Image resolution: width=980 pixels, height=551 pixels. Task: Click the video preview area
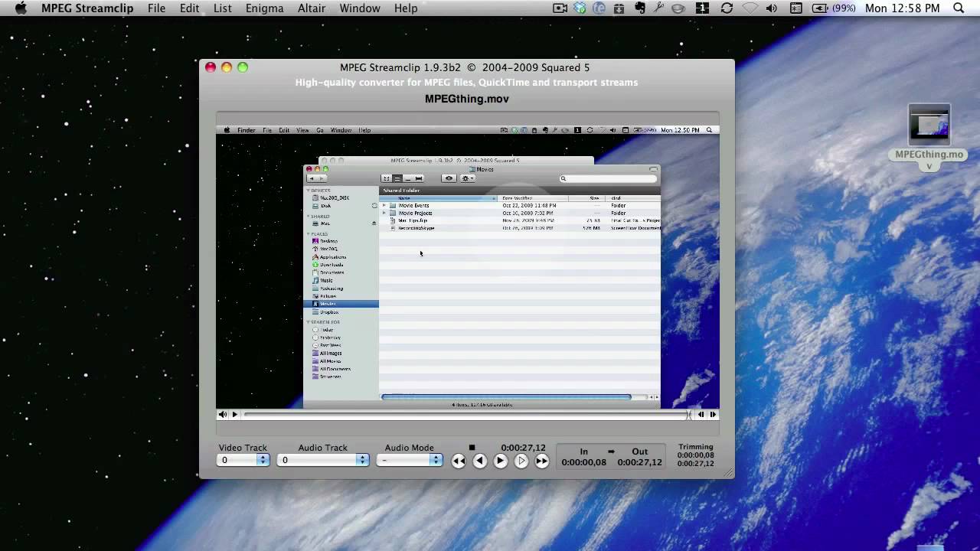tap(467, 266)
